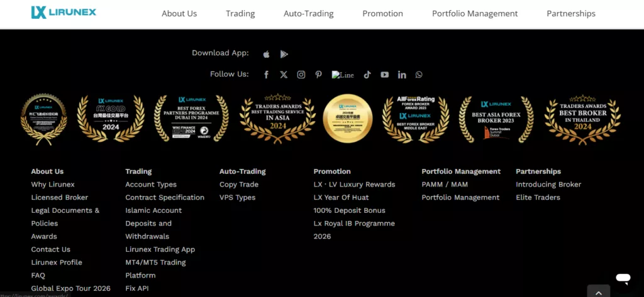View Best Forex Partners Programme Dubai badge
This screenshot has width=644, height=297.
click(191, 119)
